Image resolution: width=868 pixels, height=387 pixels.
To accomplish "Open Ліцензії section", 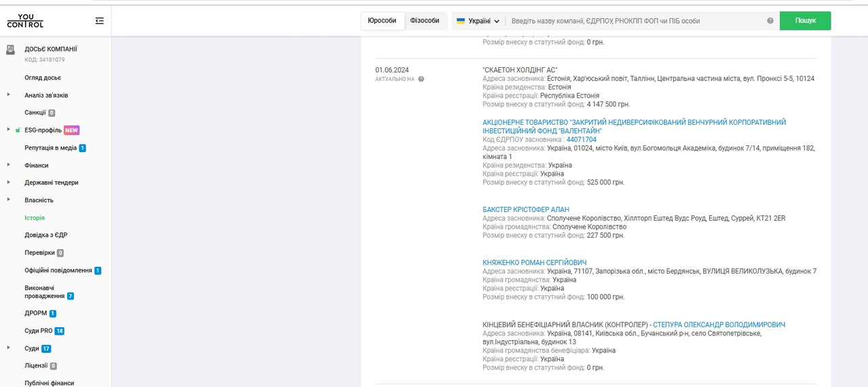I will coord(36,365).
